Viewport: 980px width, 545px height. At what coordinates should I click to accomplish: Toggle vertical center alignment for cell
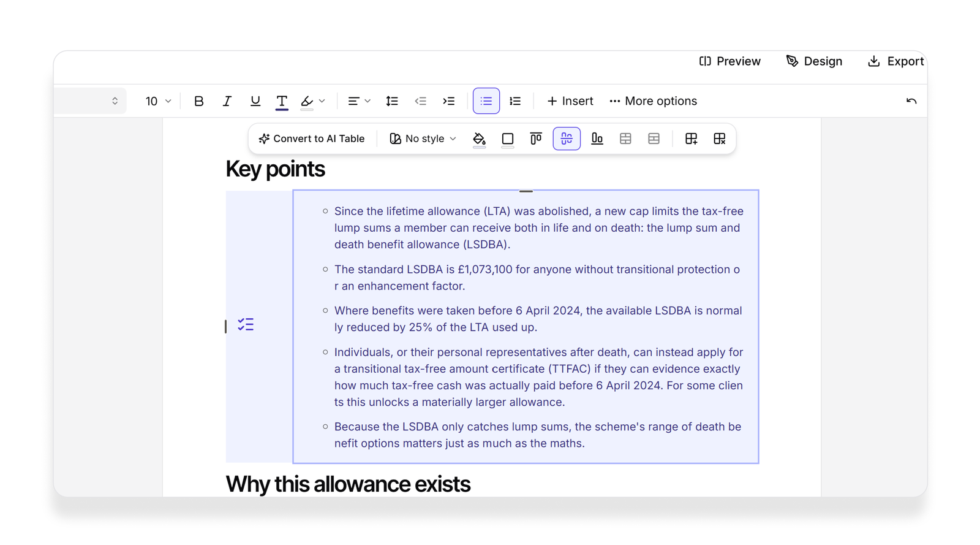[x=567, y=139]
